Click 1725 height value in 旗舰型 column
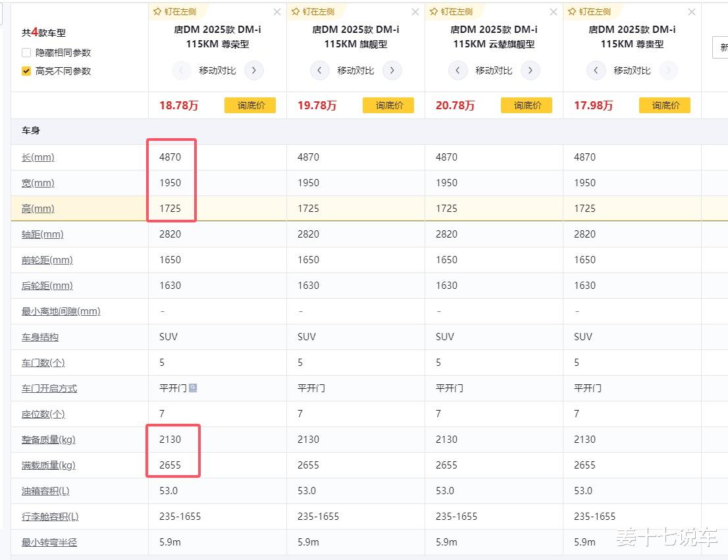 click(308, 209)
